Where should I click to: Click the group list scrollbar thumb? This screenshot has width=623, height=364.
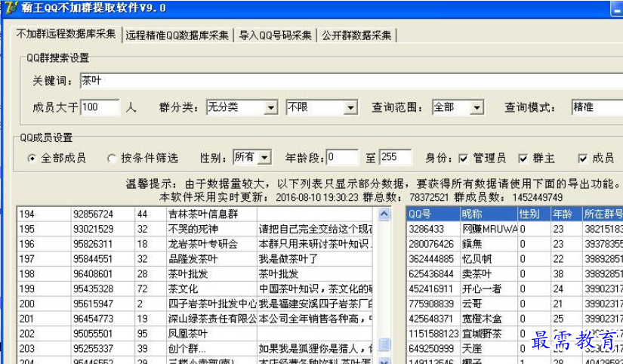pos(384,344)
